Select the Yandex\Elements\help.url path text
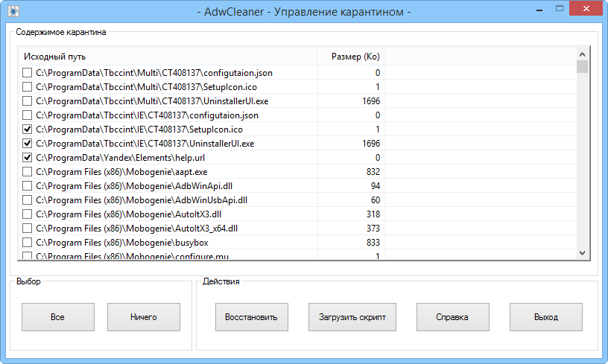The height and width of the screenshot is (364, 608). 120,158
